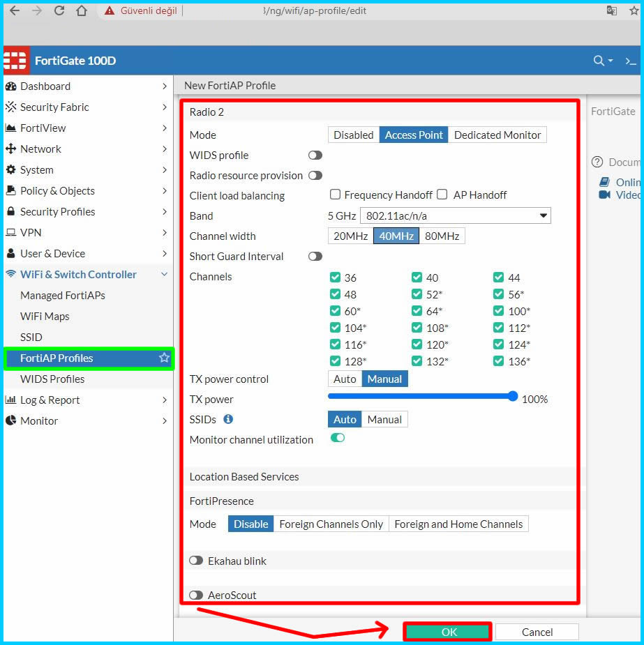Expand the Dashboard menu chevron
Viewport: 644px width, 645px height.
(x=165, y=86)
